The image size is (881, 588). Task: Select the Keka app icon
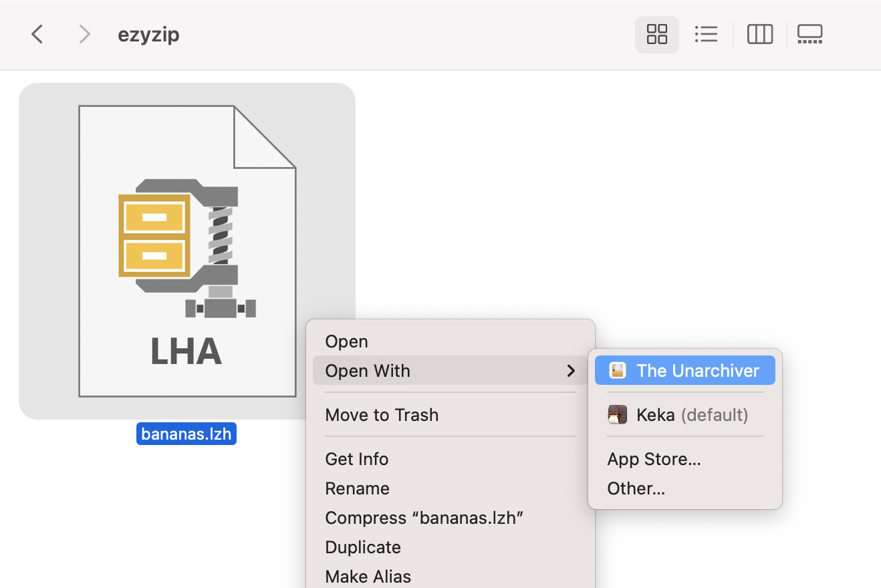point(617,414)
